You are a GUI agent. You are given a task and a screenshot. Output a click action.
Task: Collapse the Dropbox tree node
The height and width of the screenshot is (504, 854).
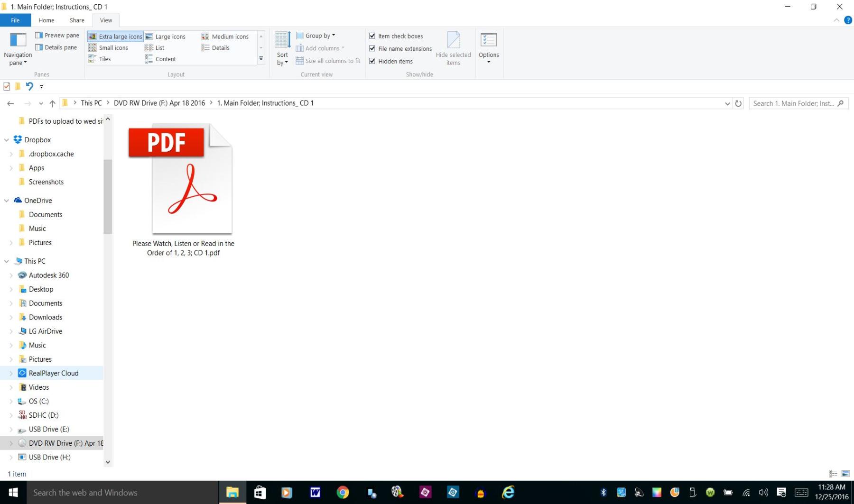coord(7,140)
